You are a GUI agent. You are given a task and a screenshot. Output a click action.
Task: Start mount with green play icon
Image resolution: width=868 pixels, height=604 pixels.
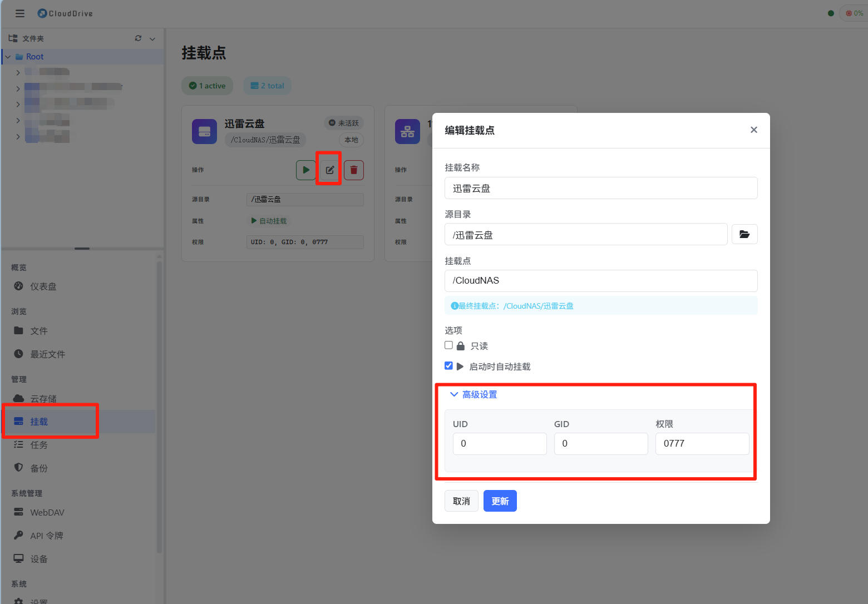coord(305,170)
